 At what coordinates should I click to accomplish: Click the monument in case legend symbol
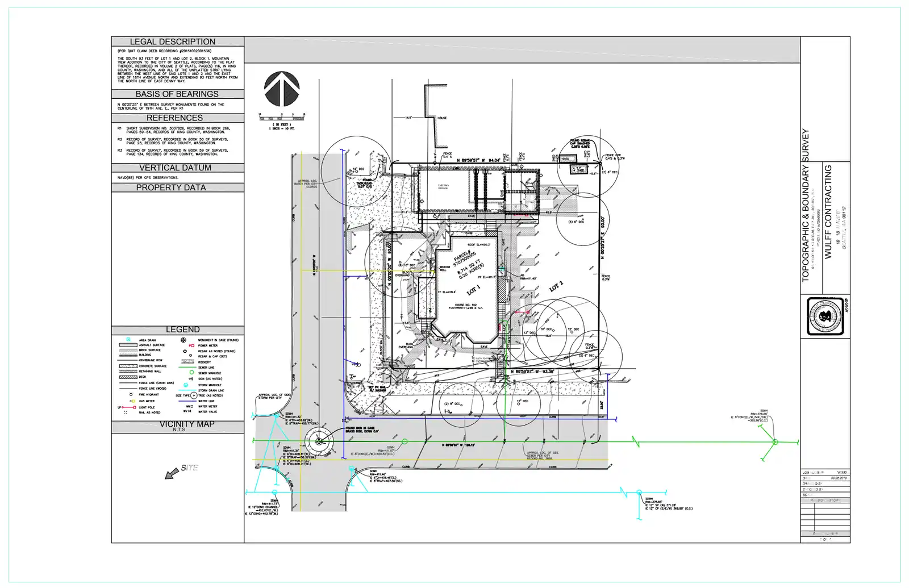(184, 340)
